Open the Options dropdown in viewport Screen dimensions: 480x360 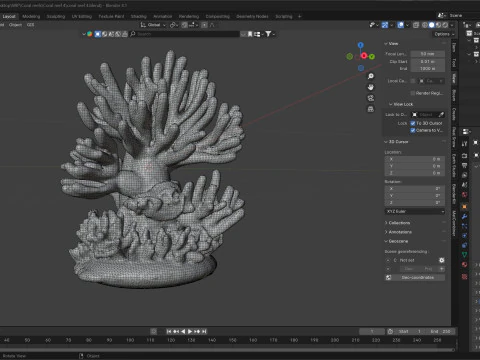(444, 34)
